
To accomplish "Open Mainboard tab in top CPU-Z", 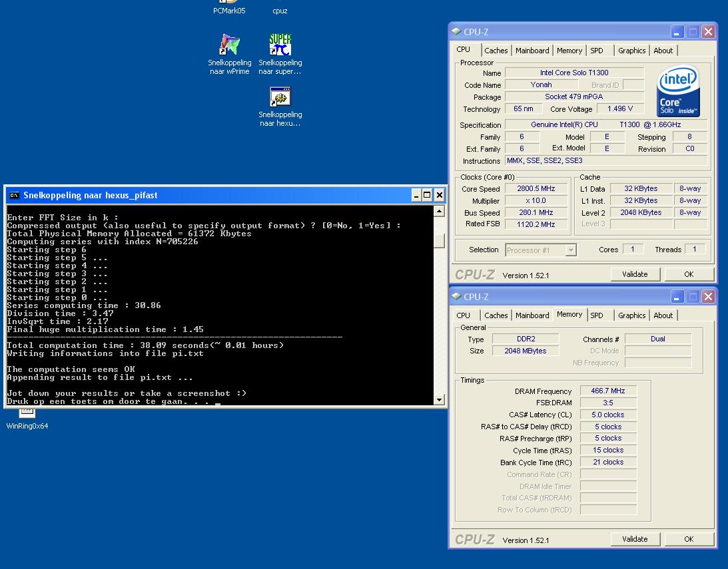I will point(532,51).
